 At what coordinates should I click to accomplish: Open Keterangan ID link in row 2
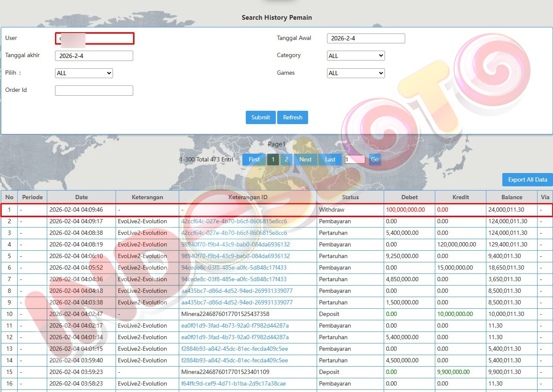pos(234,222)
